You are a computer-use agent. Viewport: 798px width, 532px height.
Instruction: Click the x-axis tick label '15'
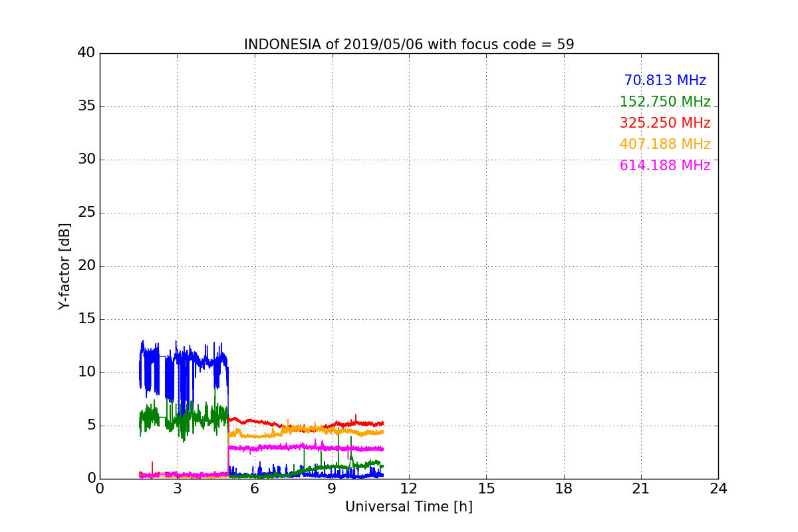tap(486, 489)
